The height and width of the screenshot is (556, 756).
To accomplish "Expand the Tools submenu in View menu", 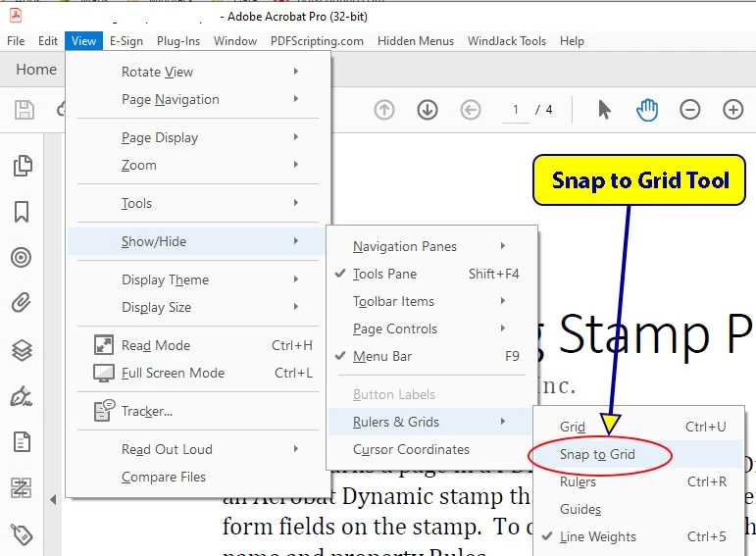I will tap(198, 203).
